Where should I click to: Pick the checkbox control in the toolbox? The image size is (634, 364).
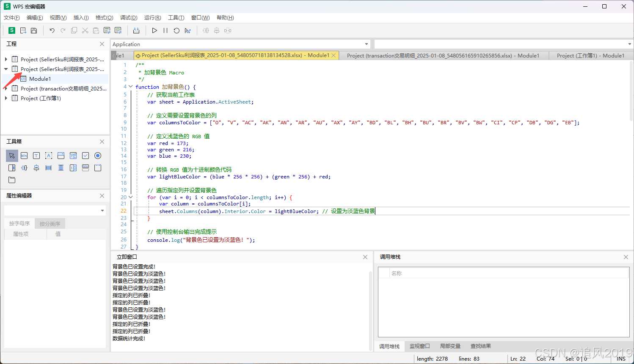(x=85, y=156)
